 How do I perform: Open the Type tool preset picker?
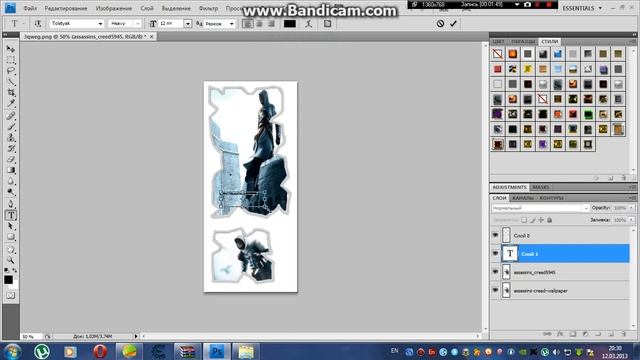click(x=17, y=24)
